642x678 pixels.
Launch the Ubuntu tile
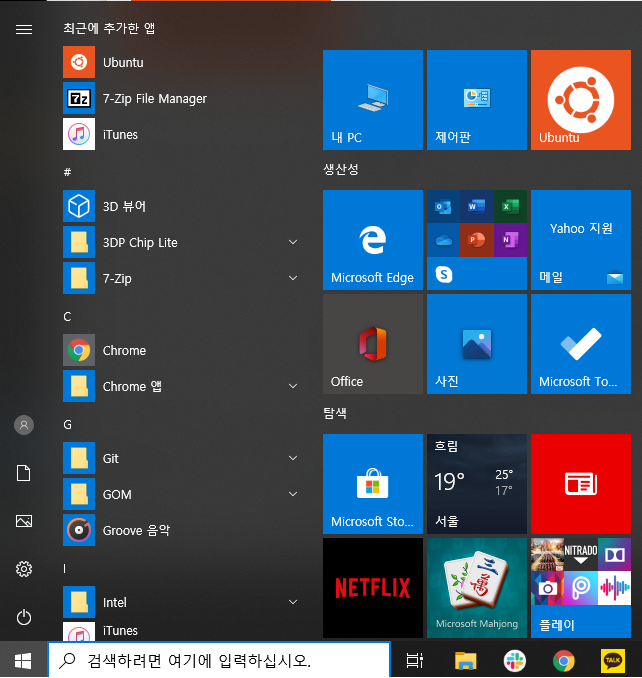pyautogui.click(x=581, y=100)
